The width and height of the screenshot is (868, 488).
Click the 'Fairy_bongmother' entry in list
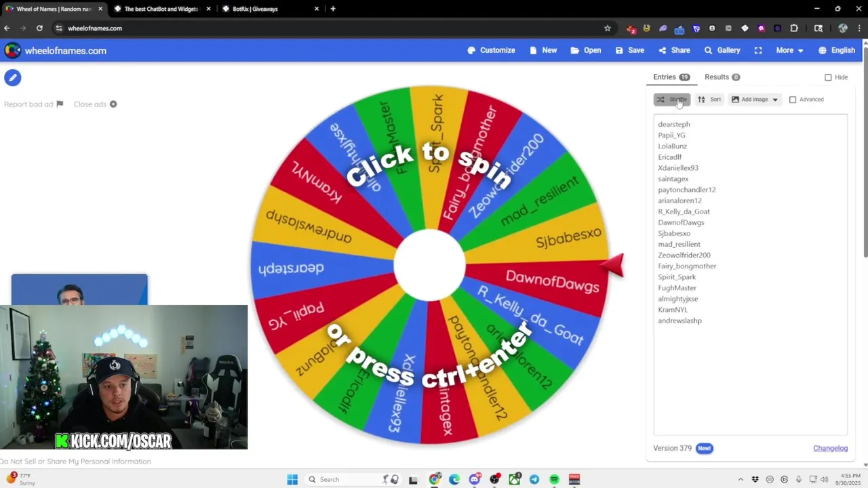(687, 266)
